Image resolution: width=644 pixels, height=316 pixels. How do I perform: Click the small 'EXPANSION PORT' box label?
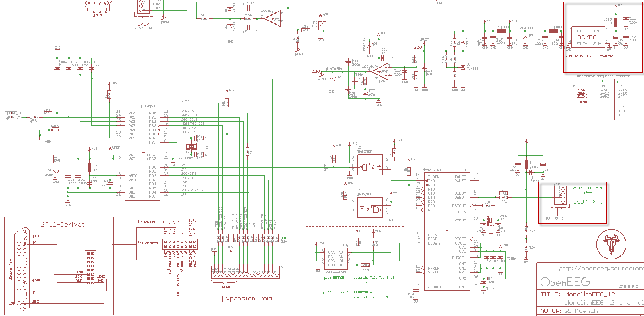coord(151,222)
